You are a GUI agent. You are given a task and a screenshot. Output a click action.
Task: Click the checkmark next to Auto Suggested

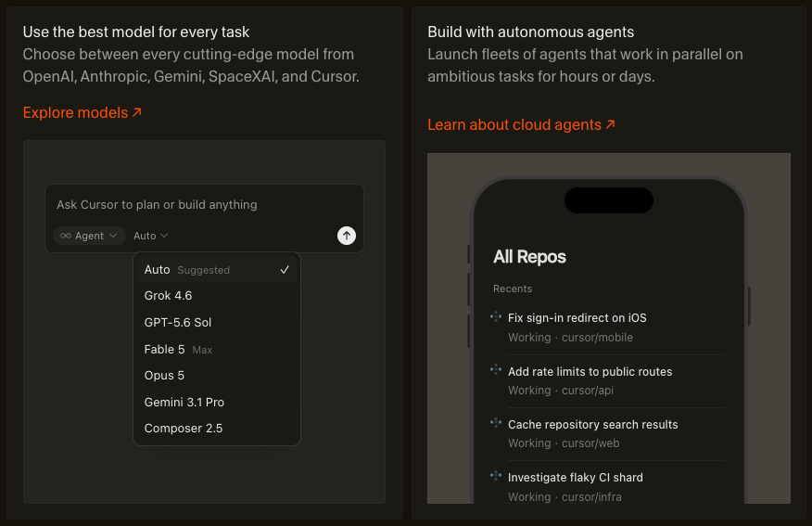point(285,270)
